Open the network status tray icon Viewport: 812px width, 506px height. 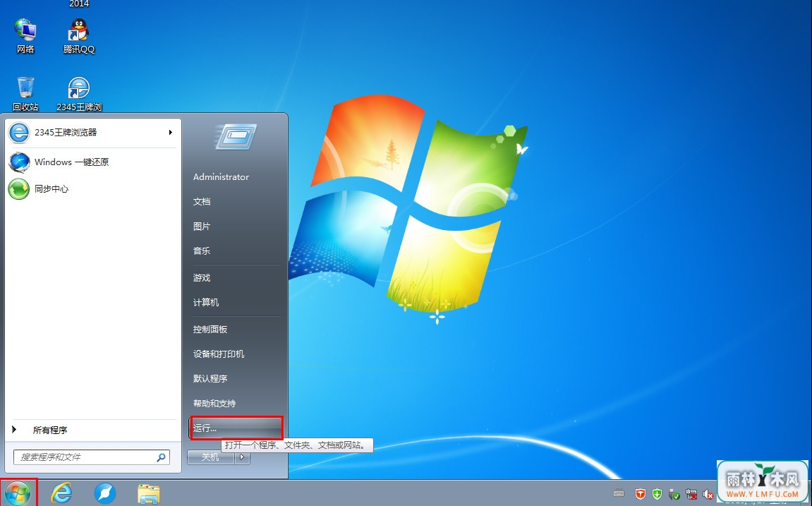tap(691, 494)
